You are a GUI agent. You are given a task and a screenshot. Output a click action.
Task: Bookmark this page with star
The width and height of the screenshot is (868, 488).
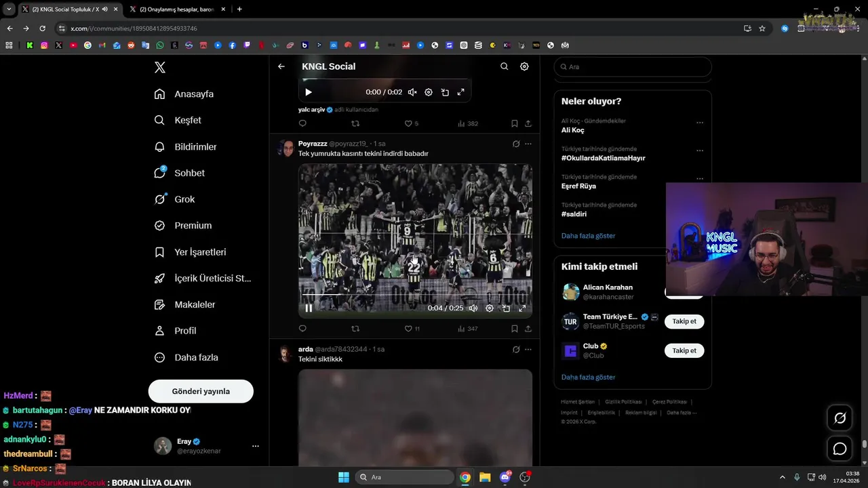[x=762, y=28]
